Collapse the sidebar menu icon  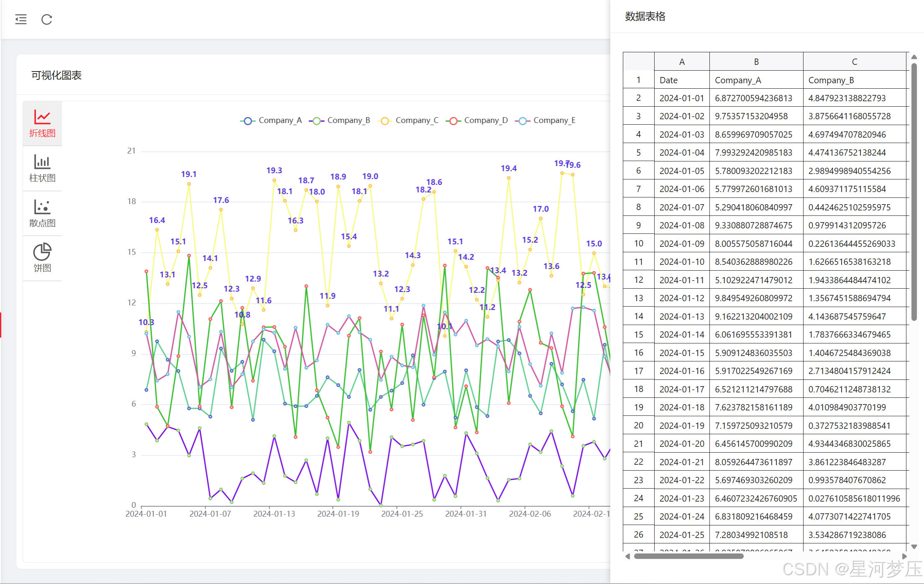21,19
